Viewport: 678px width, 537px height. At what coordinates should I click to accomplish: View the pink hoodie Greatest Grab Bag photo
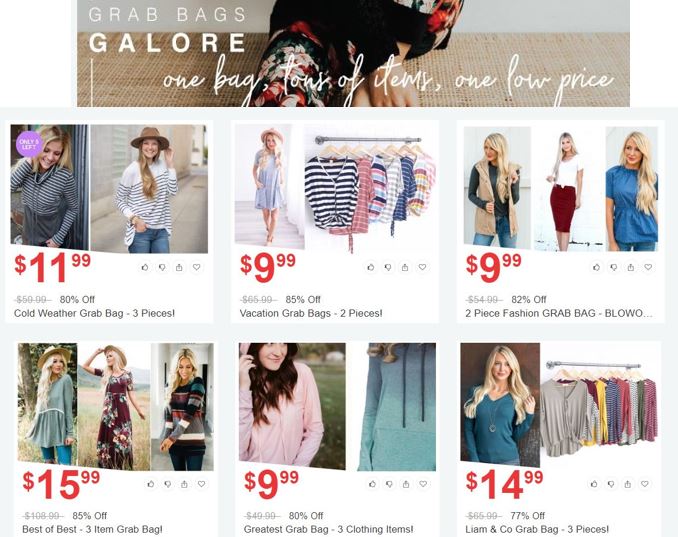click(292, 406)
